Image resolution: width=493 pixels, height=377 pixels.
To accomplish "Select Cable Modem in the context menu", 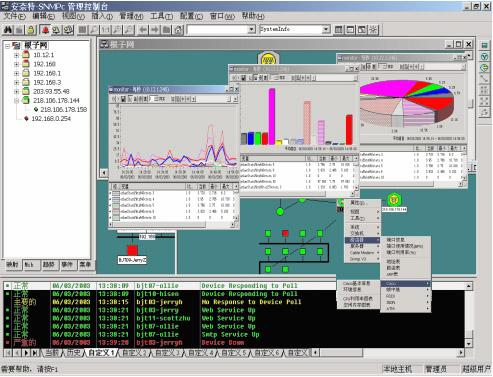I will point(362,253).
